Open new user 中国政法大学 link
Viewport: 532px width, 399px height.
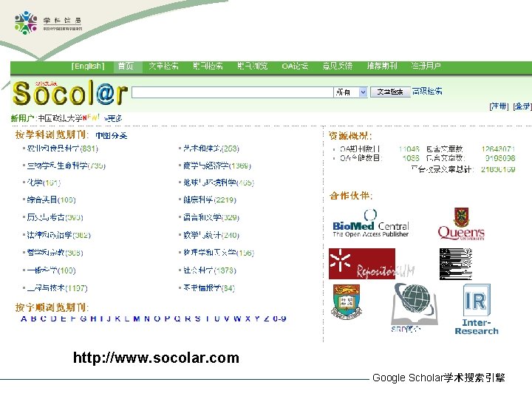click(60, 118)
